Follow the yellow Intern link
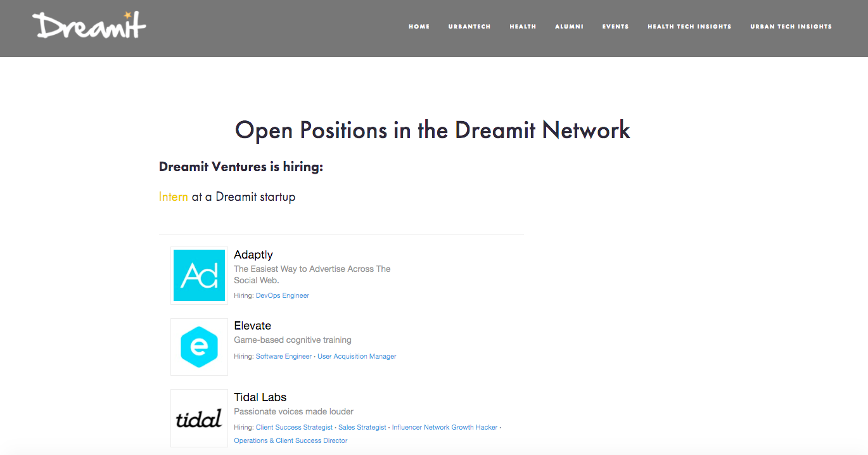This screenshot has height=455, width=868. pos(173,196)
